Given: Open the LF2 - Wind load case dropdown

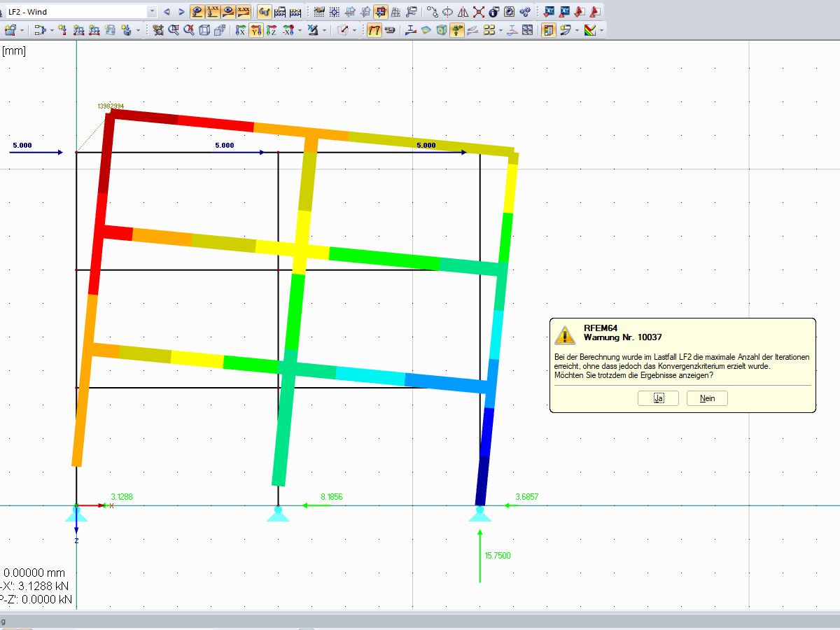Looking at the screenshot, I should [152, 12].
